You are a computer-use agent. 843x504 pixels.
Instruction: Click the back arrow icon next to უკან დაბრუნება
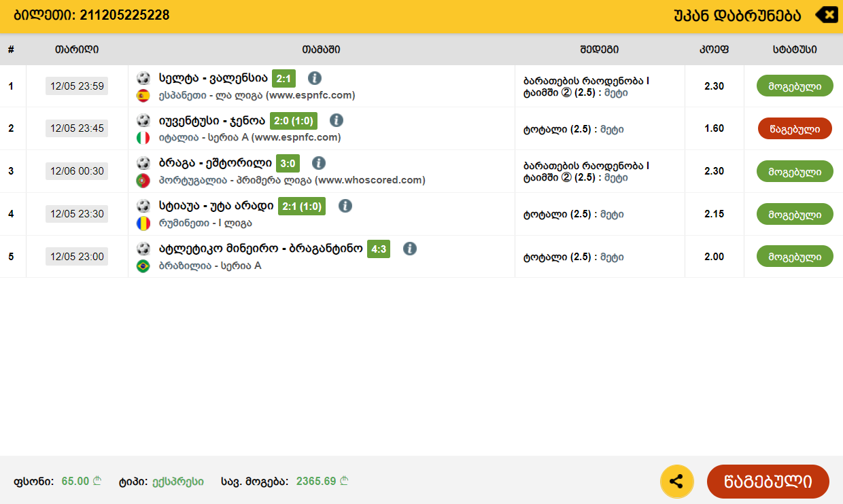click(826, 15)
